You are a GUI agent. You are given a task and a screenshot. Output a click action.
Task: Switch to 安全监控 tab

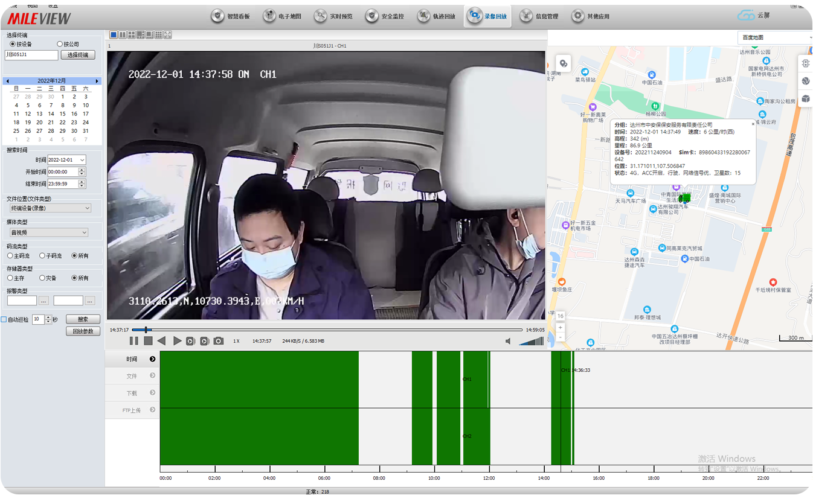point(385,16)
